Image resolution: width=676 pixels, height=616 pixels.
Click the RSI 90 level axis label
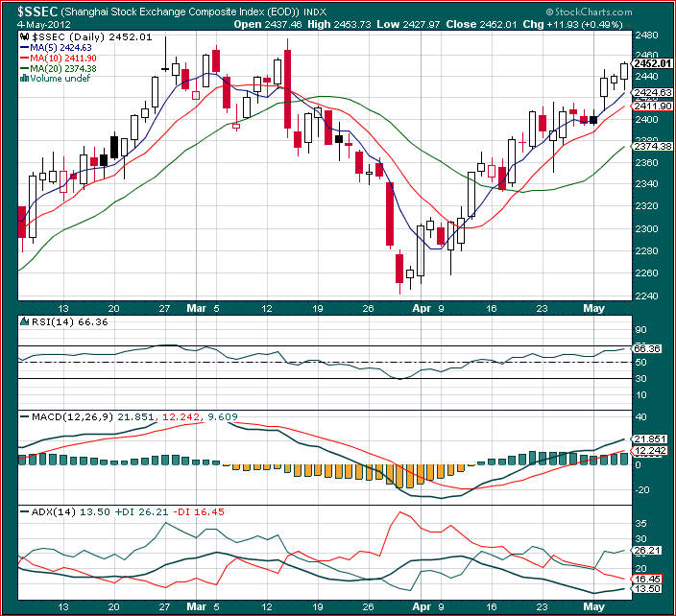coord(641,330)
